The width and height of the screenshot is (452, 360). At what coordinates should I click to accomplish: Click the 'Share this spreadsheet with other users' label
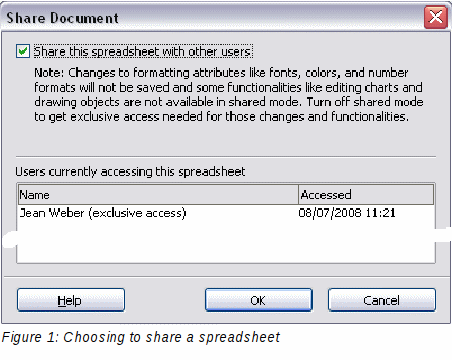coord(143,52)
